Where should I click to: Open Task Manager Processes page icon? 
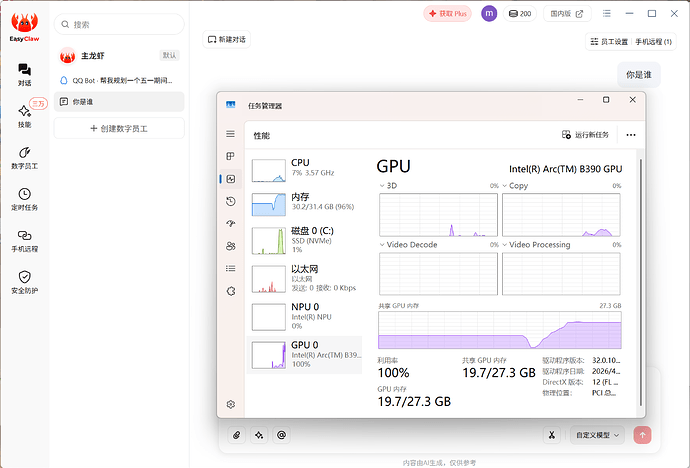[x=231, y=156]
